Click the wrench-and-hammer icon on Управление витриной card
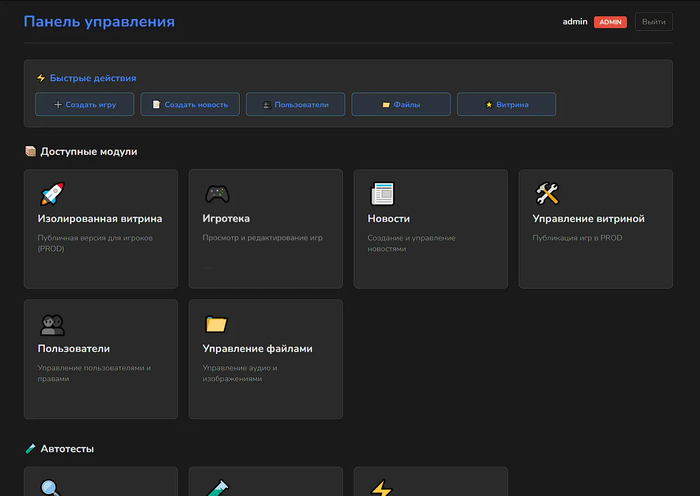 (x=547, y=193)
